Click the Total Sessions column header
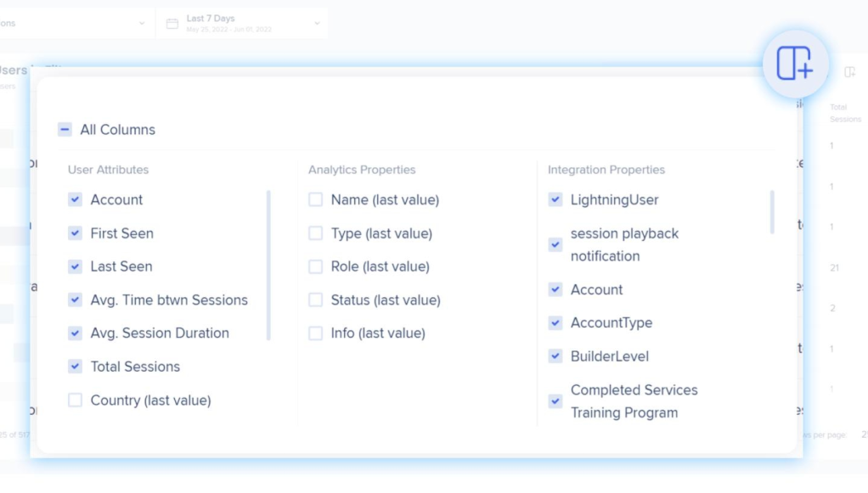The height and width of the screenshot is (493, 868). pos(844,113)
